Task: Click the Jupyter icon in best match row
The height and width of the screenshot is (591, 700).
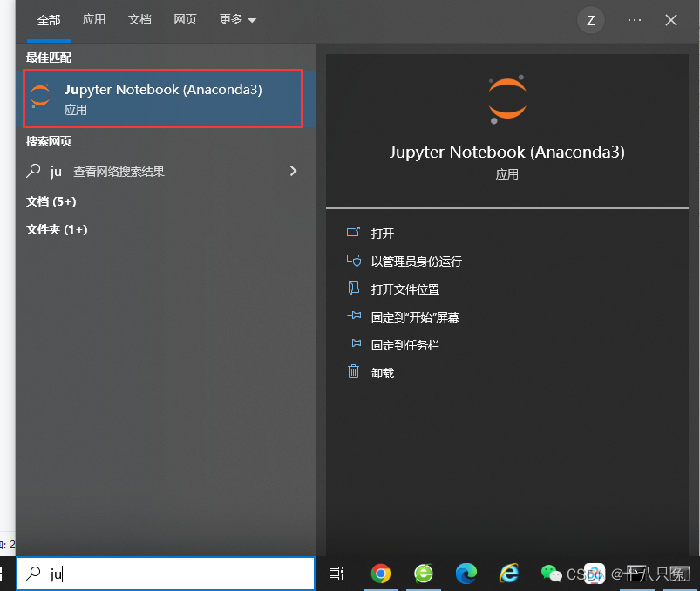Action: click(x=40, y=95)
